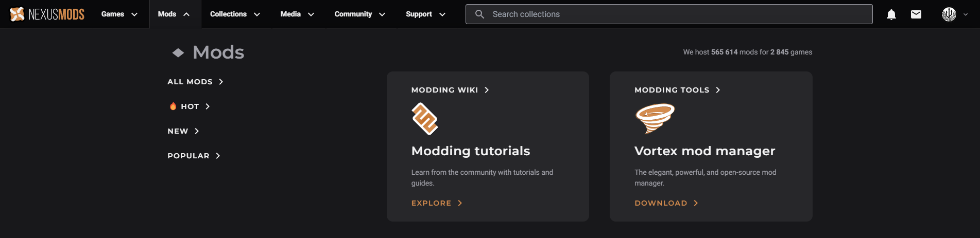Expand the Community menu
980x238 pixels.
point(359,14)
